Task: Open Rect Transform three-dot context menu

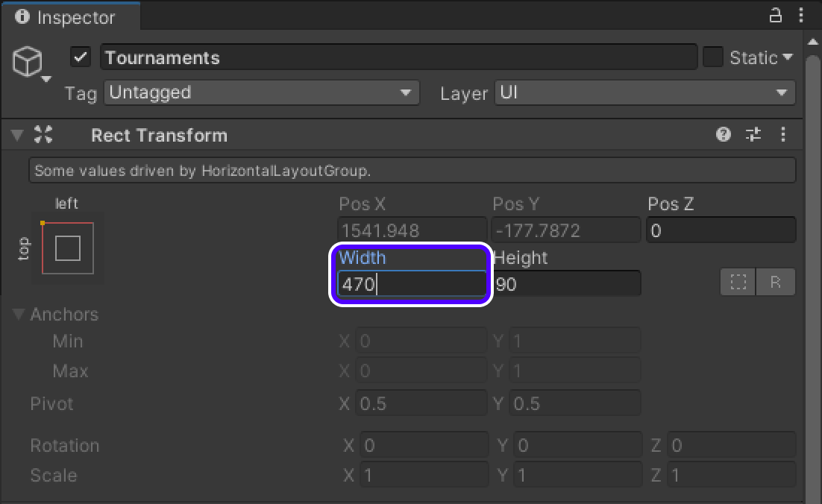Action: coord(782,135)
